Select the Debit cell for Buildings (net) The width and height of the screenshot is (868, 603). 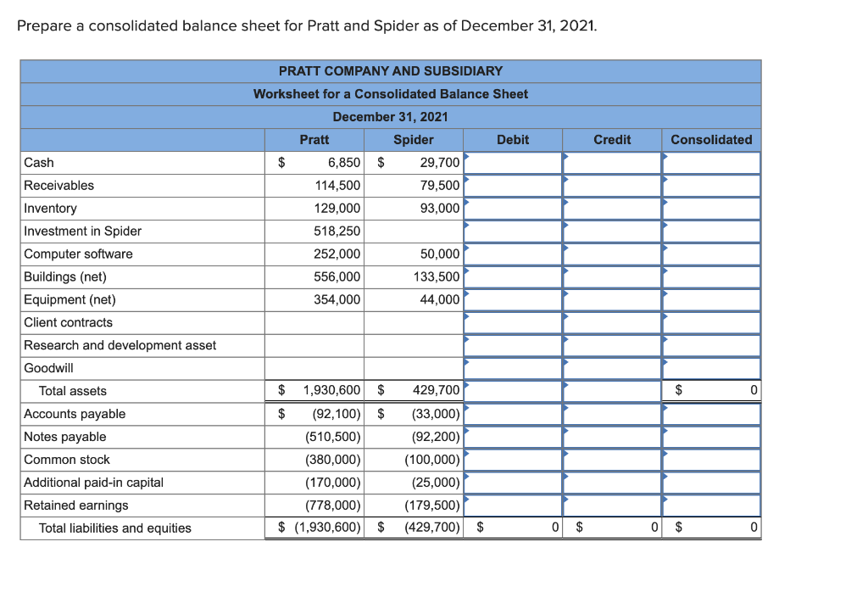(x=513, y=276)
